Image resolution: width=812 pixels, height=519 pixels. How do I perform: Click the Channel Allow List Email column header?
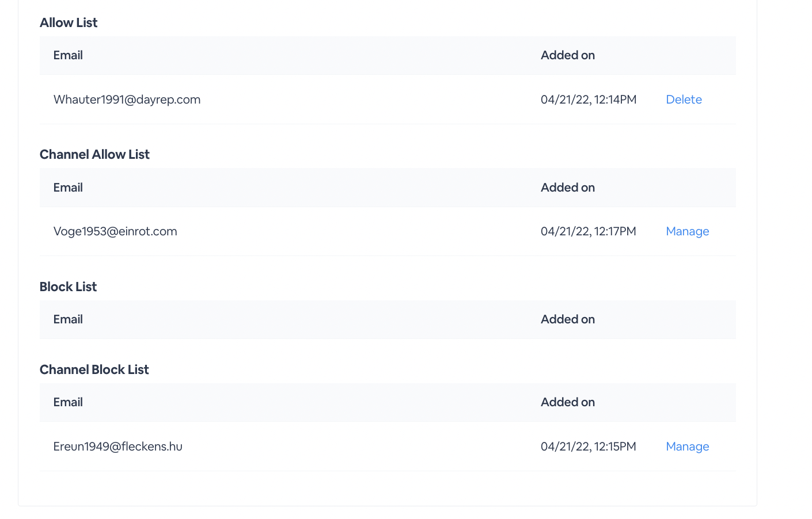pos(68,188)
